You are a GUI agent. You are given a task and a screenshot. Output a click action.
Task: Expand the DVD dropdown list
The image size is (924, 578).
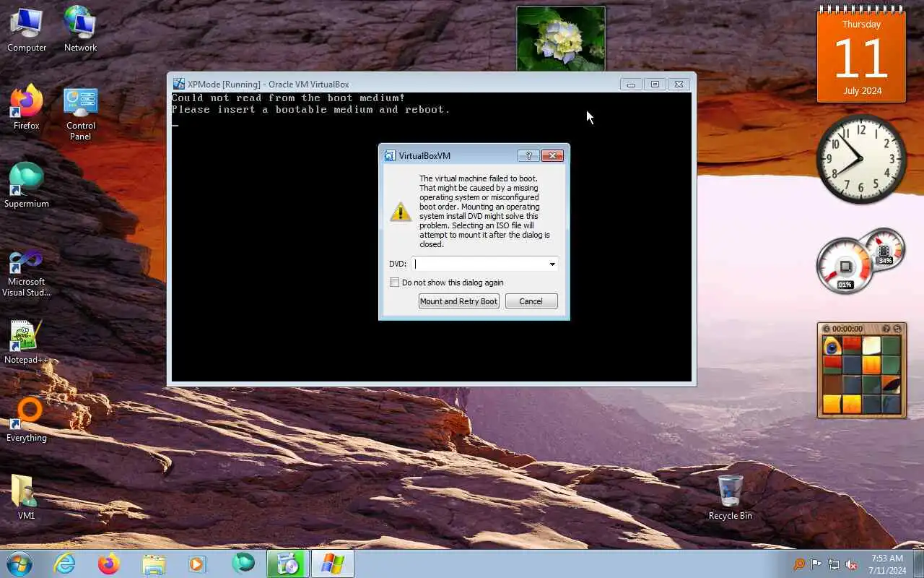click(552, 264)
